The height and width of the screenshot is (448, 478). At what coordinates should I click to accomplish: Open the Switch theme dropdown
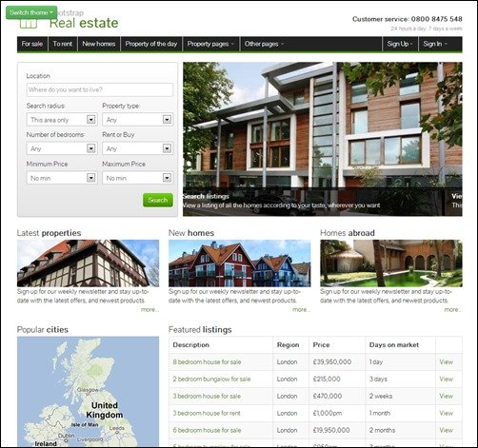click(x=31, y=12)
